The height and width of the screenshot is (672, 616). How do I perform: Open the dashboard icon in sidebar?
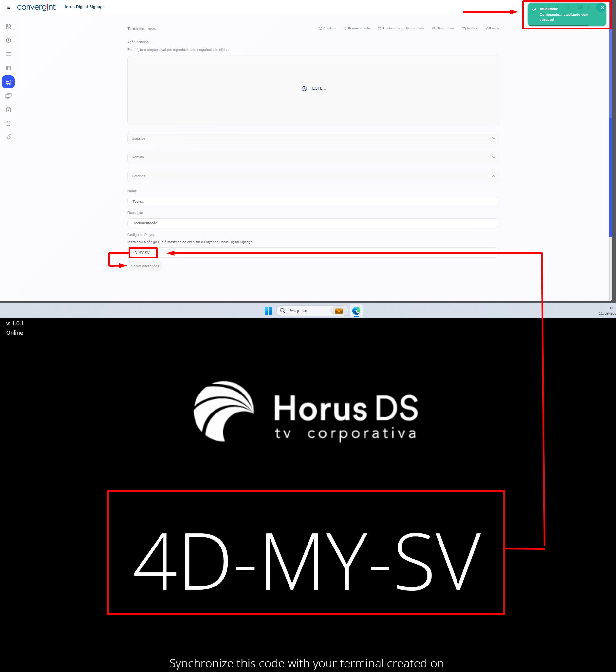pyautogui.click(x=9, y=27)
